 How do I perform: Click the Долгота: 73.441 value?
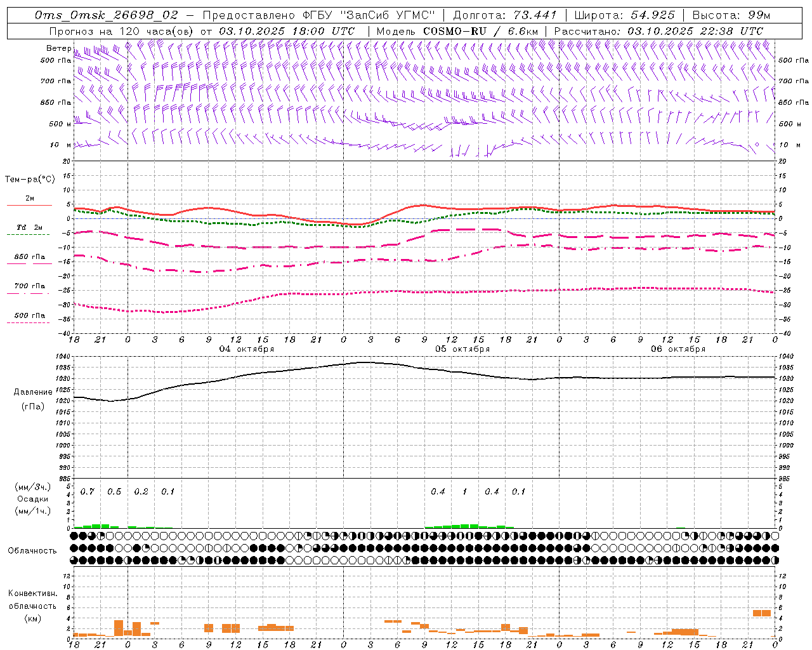505,15
